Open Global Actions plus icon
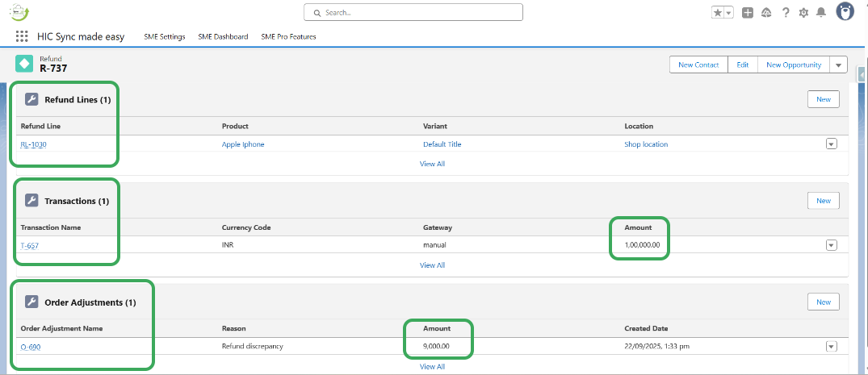 (748, 13)
